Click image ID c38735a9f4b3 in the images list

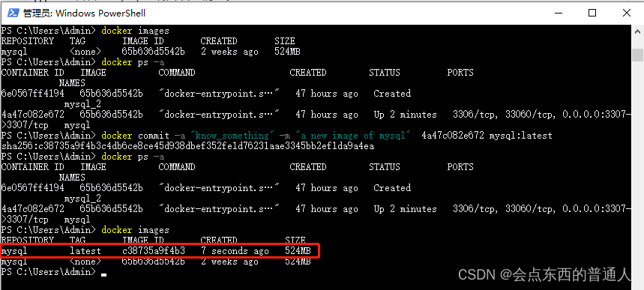(x=154, y=251)
